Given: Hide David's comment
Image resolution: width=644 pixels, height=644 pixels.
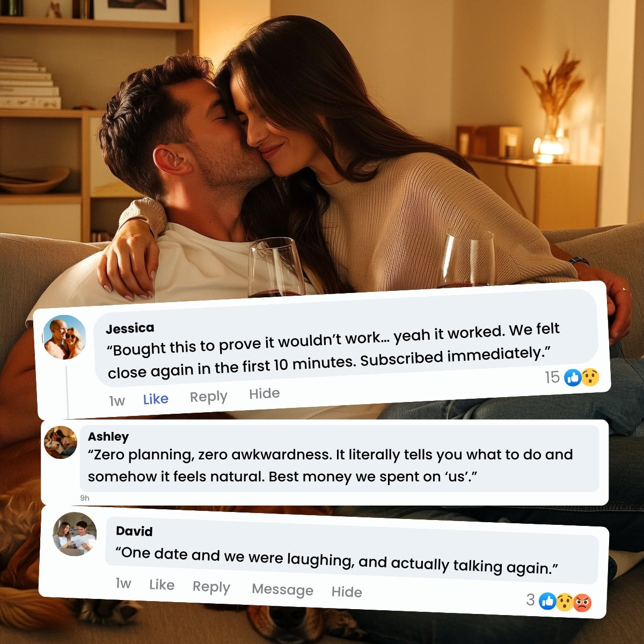Looking at the screenshot, I should pyautogui.click(x=346, y=591).
